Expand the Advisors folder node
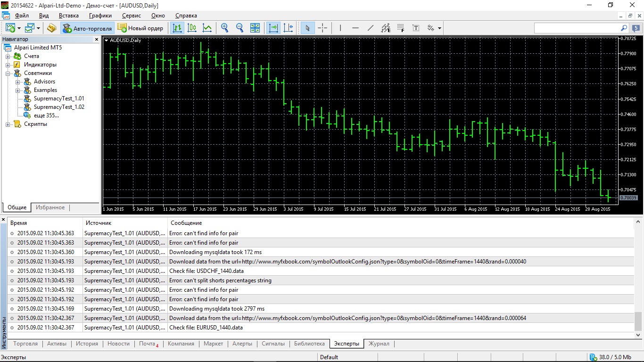The height and width of the screenshot is (362, 644). tap(18, 82)
